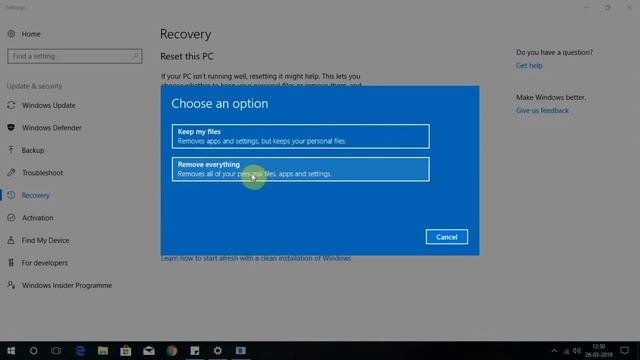The width and height of the screenshot is (640, 360).
Task: Click the Find My Device icon
Action: pos(11,240)
